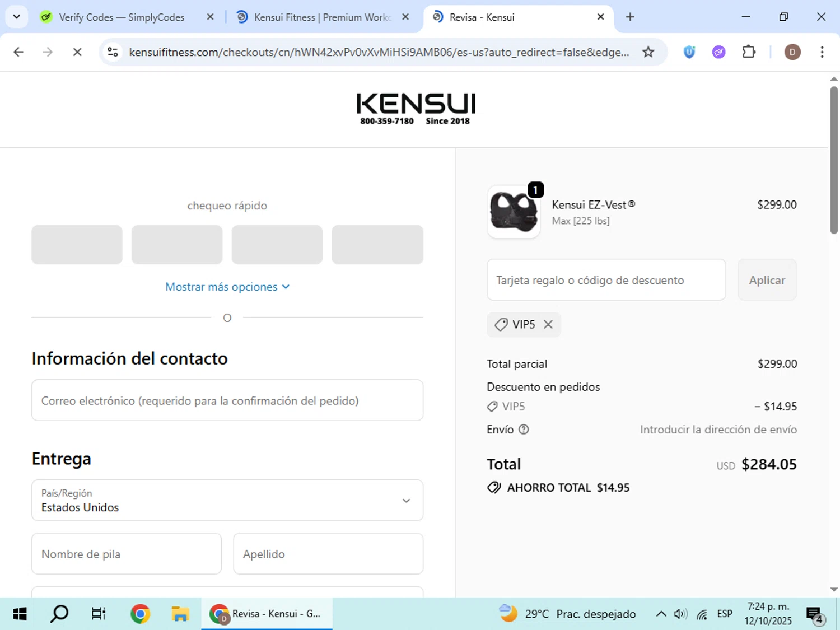Open the Windows Start menu
The width and height of the screenshot is (840, 630).
[x=20, y=614]
